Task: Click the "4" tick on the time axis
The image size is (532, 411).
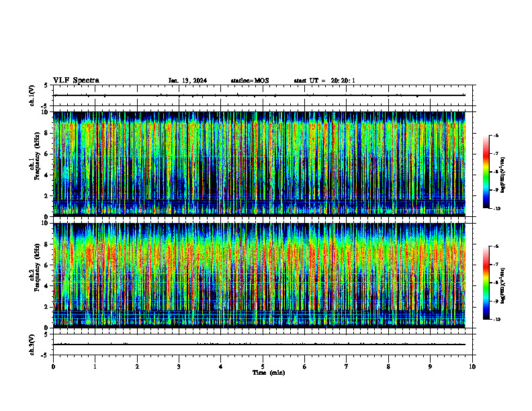Action: click(221, 367)
